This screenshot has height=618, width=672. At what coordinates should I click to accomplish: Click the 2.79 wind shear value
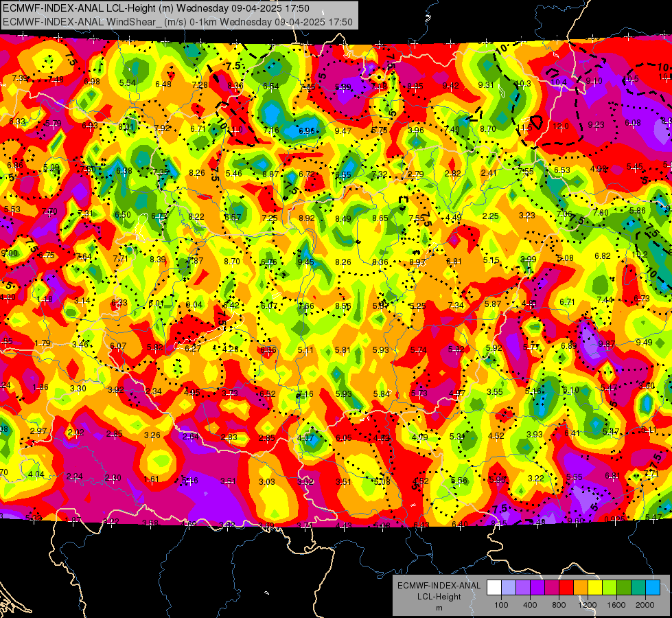[416, 174]
